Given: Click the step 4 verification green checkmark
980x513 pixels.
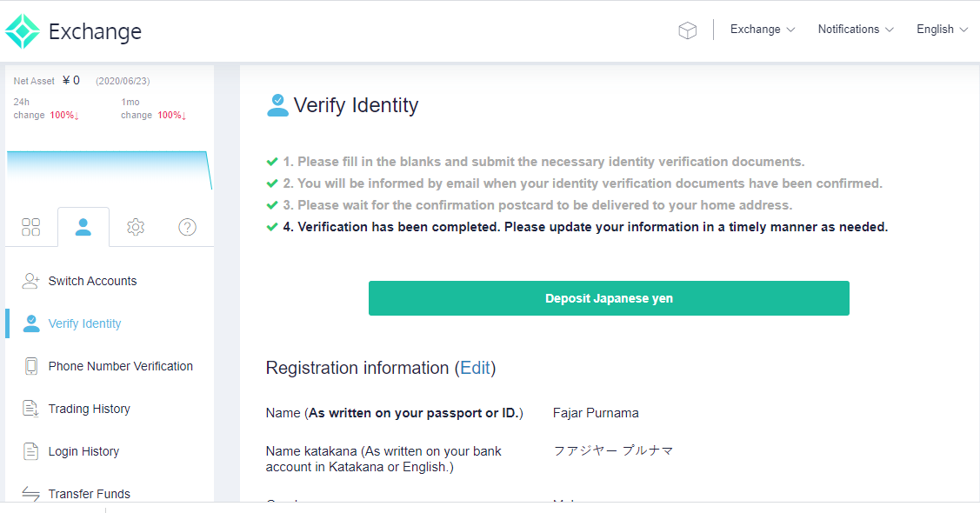Looking at the screenshot, I should pos(272,227).
